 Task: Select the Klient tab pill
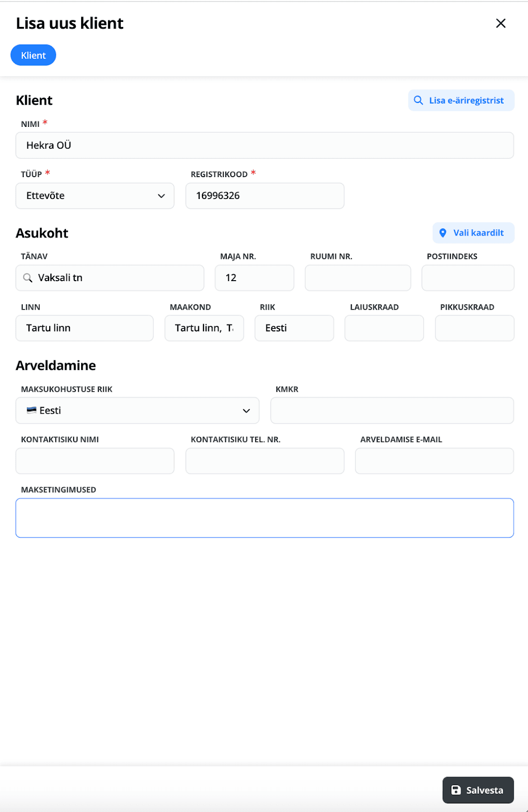33,55
